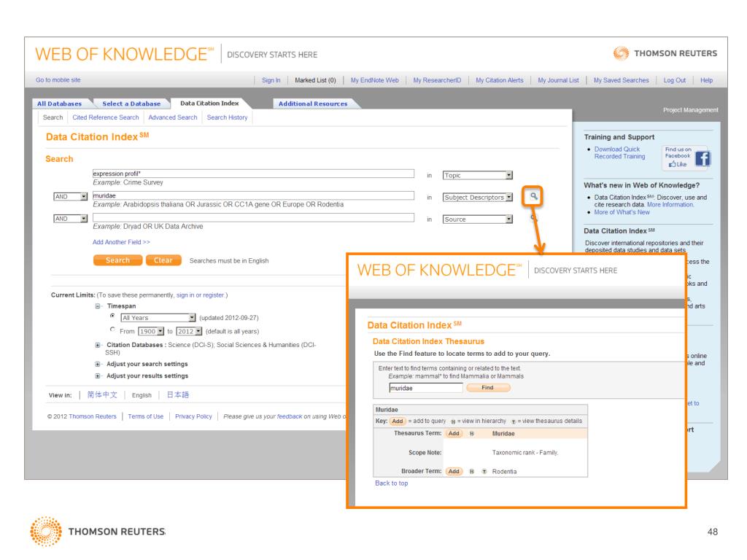
Task: Switch view language to Japanese
Action: tap(178, 394)
